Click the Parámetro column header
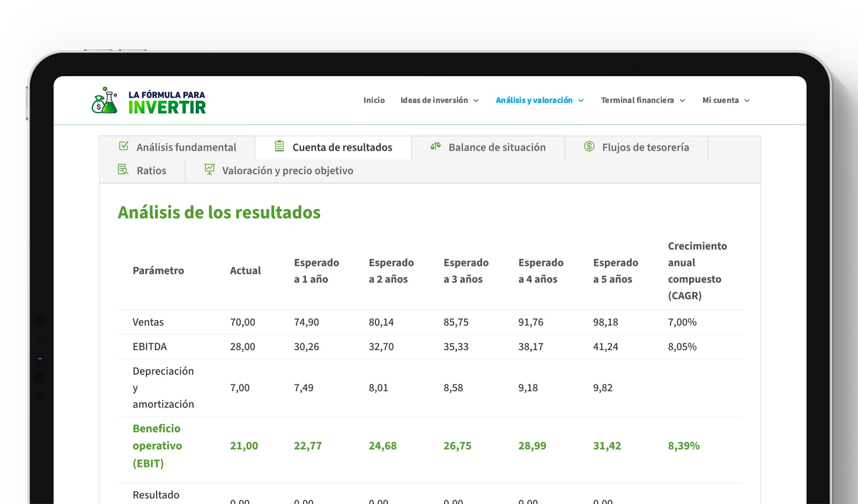Image resolution: width=858 pixels, height=504 pixels. point(158,271)
